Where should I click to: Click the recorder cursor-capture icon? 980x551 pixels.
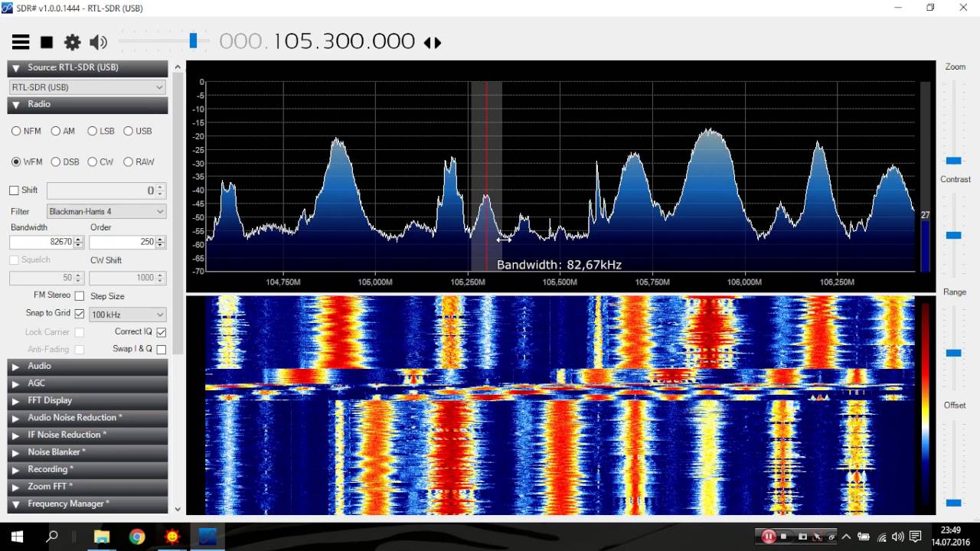click(817, 537)
